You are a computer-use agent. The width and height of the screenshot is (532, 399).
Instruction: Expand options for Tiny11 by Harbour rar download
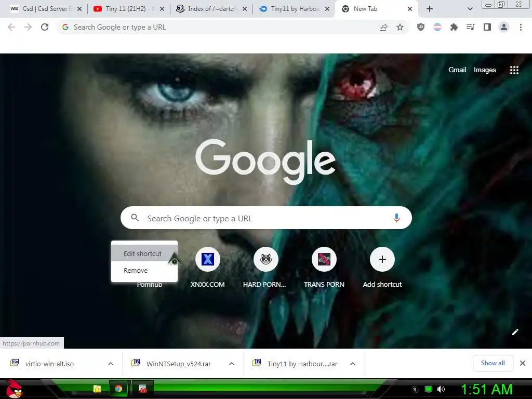(353, 364)
